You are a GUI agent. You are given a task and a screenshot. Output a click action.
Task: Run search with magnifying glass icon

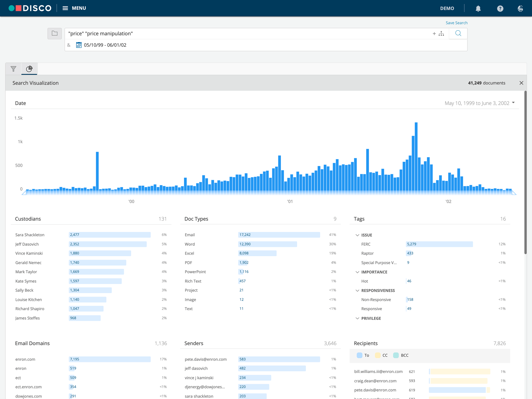click(458, 34)
